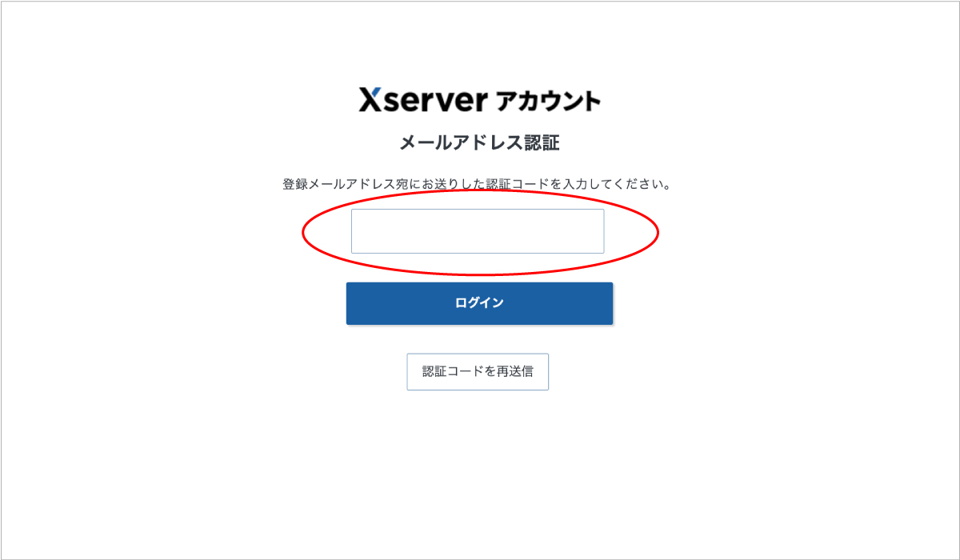Click the 認証コードを再送信 button
Screen dimensions: 960x560
478,372
